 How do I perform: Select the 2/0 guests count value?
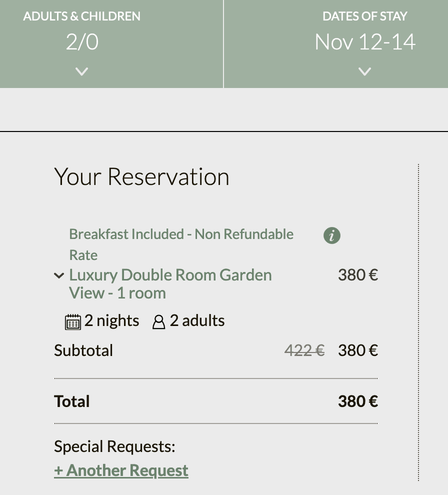point(82,42)
